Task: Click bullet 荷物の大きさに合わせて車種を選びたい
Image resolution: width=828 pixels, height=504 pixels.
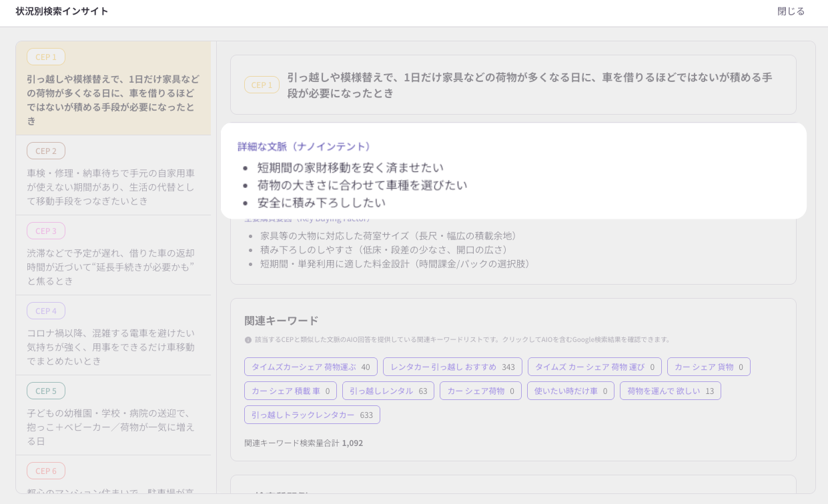Action: point(362,185)
